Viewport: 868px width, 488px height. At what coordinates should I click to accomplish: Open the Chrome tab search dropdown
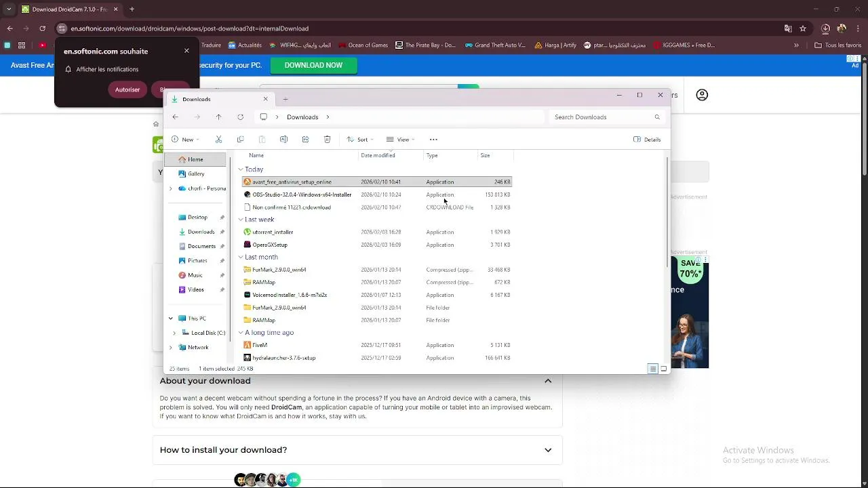(x=9, y=9)
